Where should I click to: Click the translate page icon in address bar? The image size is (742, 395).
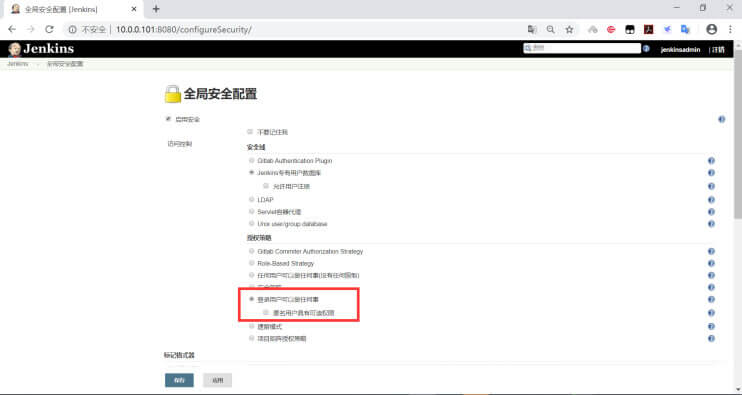pyautogui.click(x=532, y=29)
